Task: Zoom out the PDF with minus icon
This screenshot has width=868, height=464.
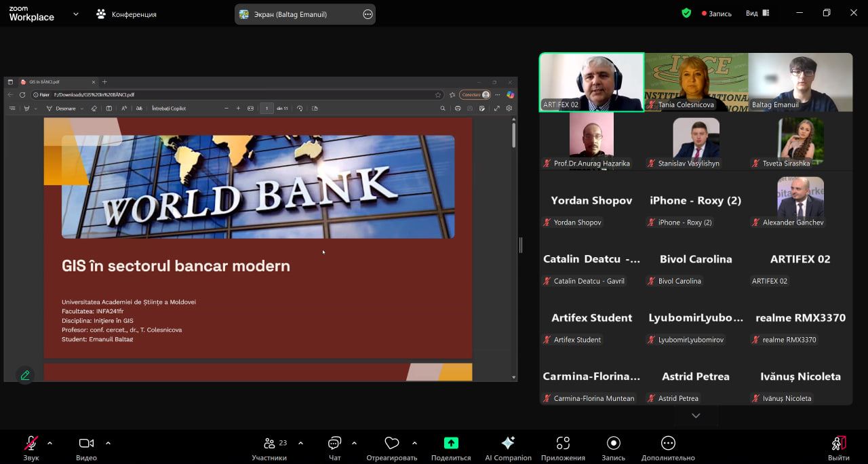Action: pyautogui.click(x=226, y=109)
